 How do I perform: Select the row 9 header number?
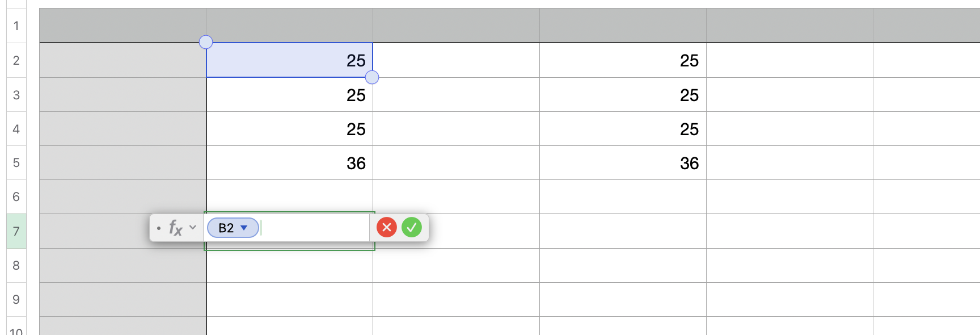click(x=16, y=299)
